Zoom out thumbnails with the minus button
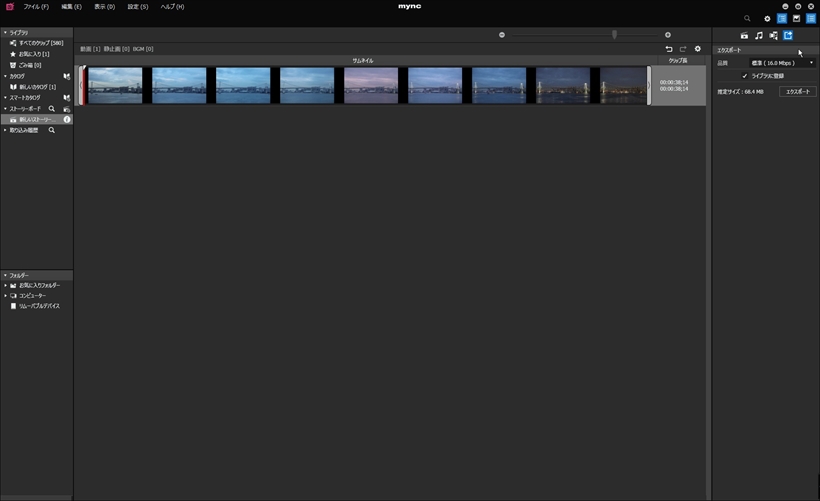 (x=502, y=35)
